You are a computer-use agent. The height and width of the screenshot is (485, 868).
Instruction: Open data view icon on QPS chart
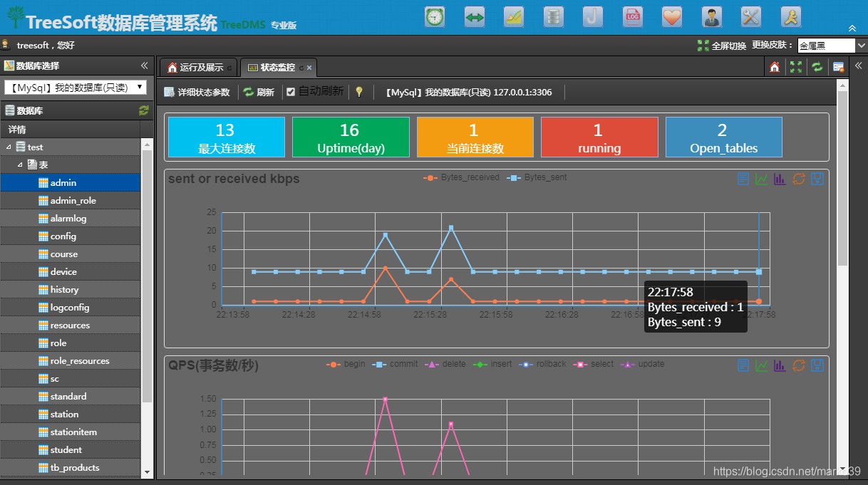[743, 365]
